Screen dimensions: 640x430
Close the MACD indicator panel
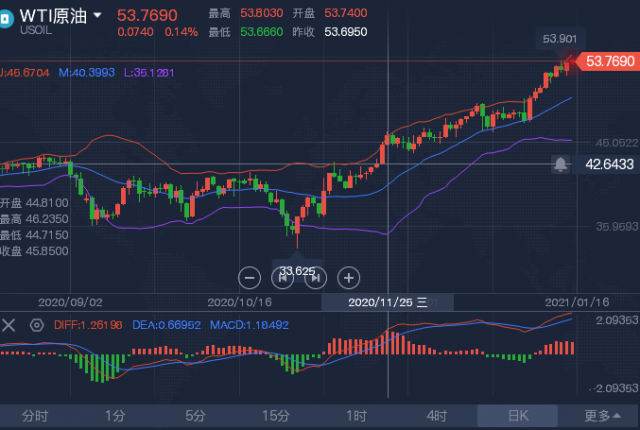click(x=9, y=325)
